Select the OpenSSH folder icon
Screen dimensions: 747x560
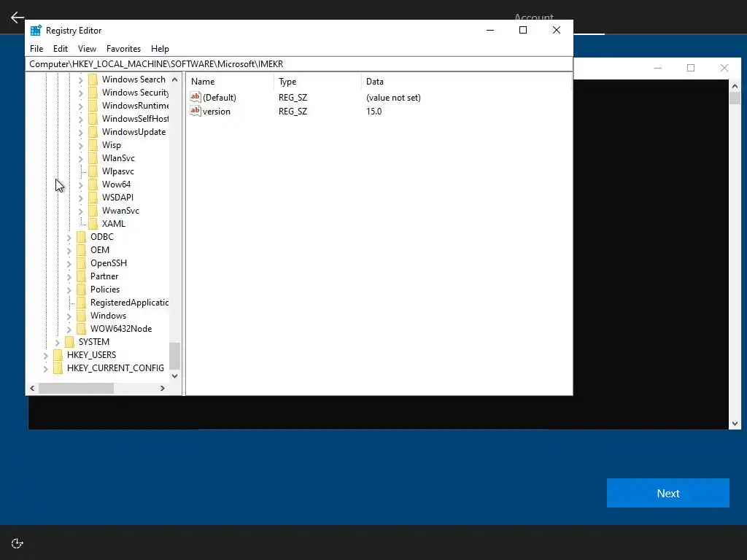[x=82, y=262]
